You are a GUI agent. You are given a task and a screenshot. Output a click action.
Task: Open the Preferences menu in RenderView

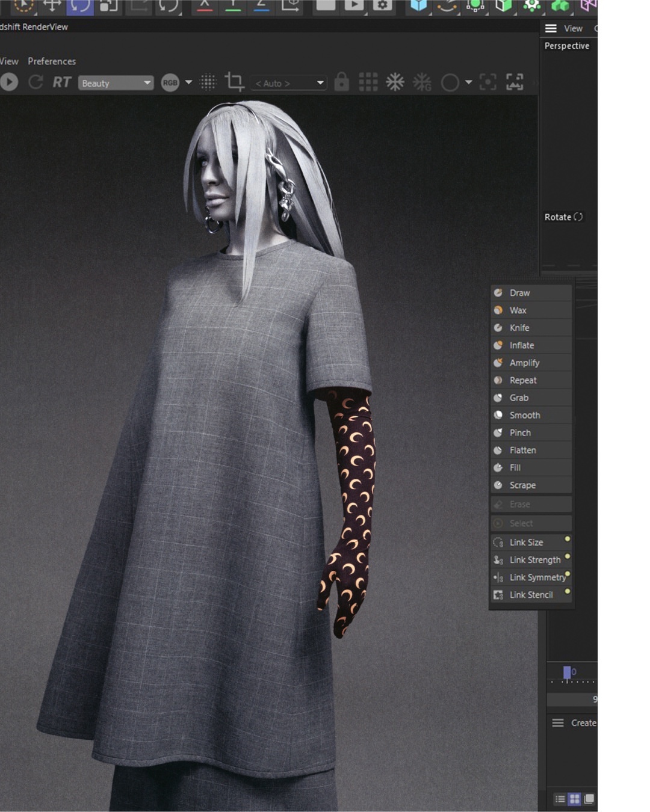tap(52, 61)
